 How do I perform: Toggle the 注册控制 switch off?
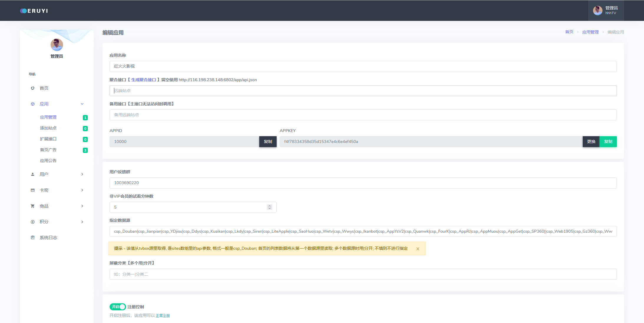click(x=118, y=307)
